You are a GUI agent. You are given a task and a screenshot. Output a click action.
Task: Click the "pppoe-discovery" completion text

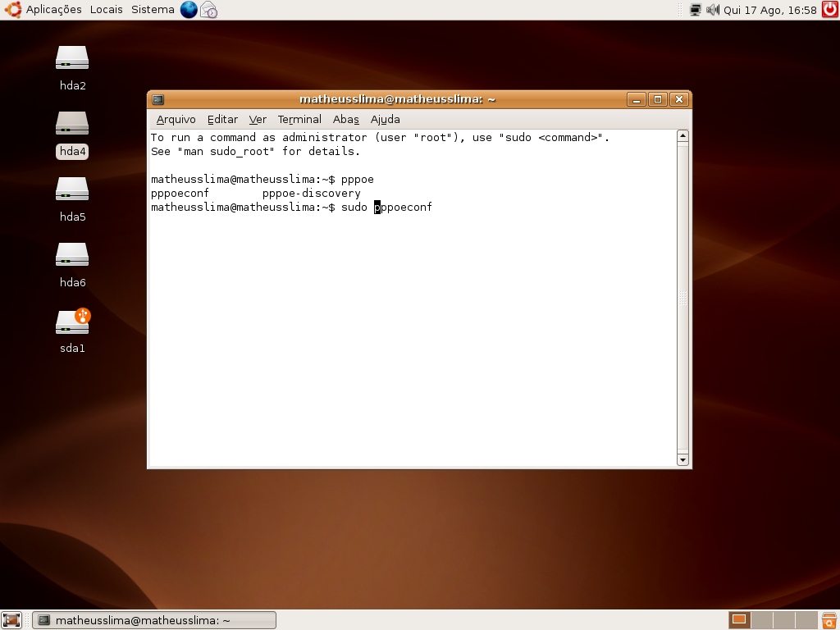(311, 194)
